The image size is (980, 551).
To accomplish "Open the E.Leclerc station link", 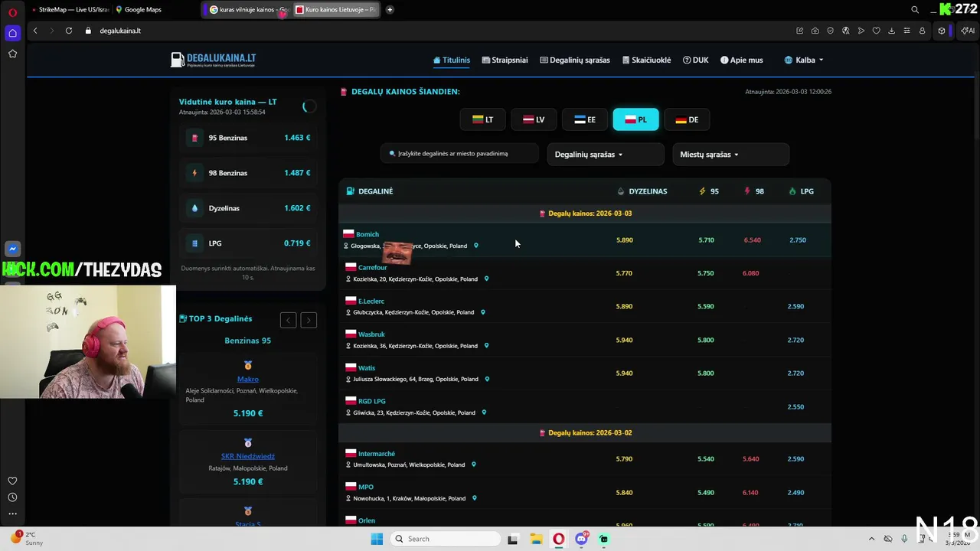I will tap(371, 301).
